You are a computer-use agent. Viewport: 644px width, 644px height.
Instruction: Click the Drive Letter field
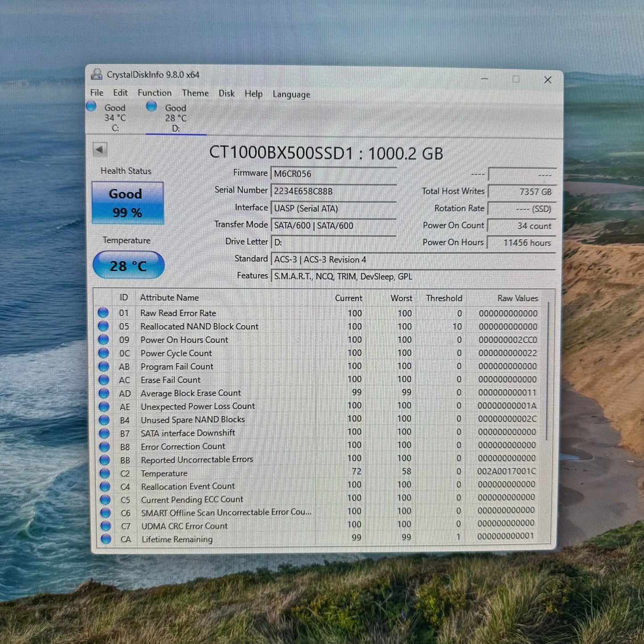click(x=333, y=242)
